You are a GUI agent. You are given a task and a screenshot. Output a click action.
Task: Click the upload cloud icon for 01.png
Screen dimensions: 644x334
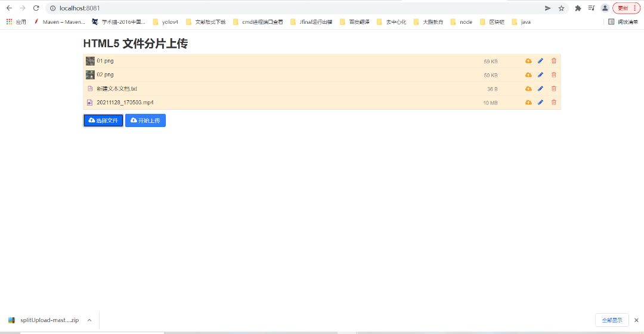pos(528,61)
